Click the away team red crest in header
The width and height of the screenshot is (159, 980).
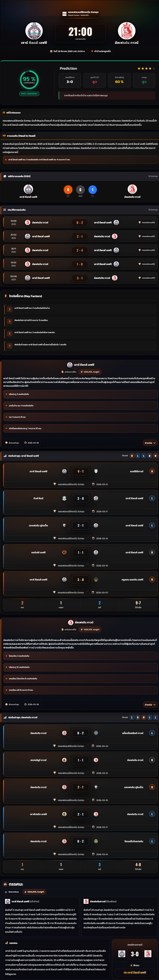point(126,31)
